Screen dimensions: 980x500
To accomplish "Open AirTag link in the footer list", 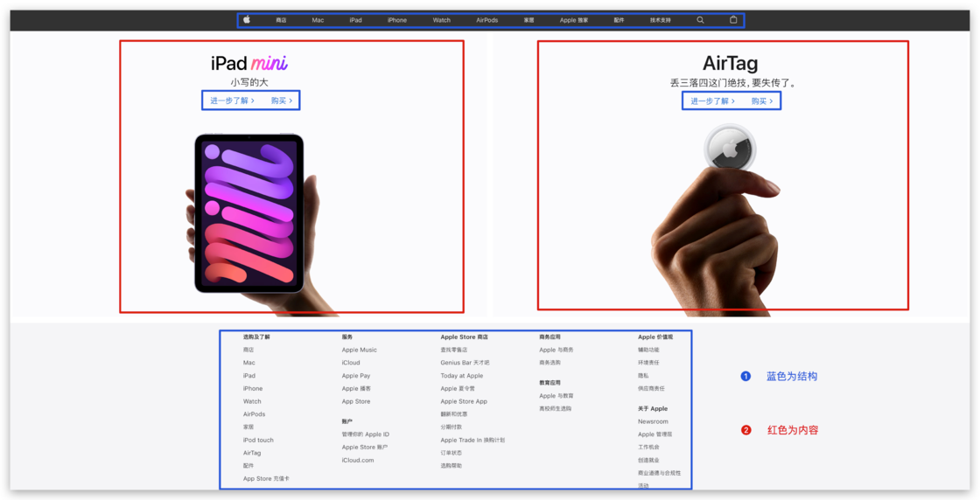I will pos(253,453).
